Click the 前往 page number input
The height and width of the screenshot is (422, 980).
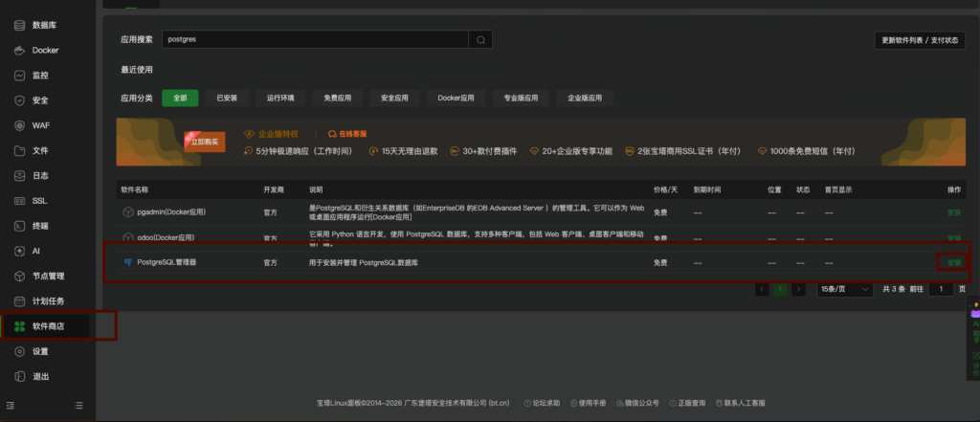pos(941,289)
